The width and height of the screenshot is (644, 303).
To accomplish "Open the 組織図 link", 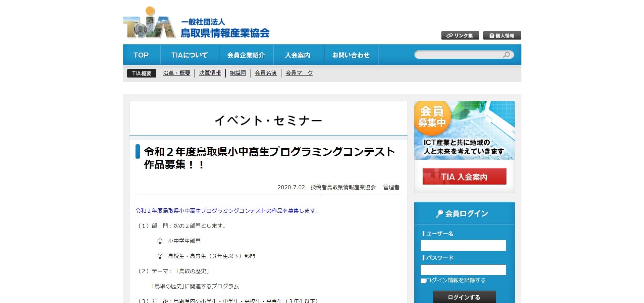I will 238,73.
